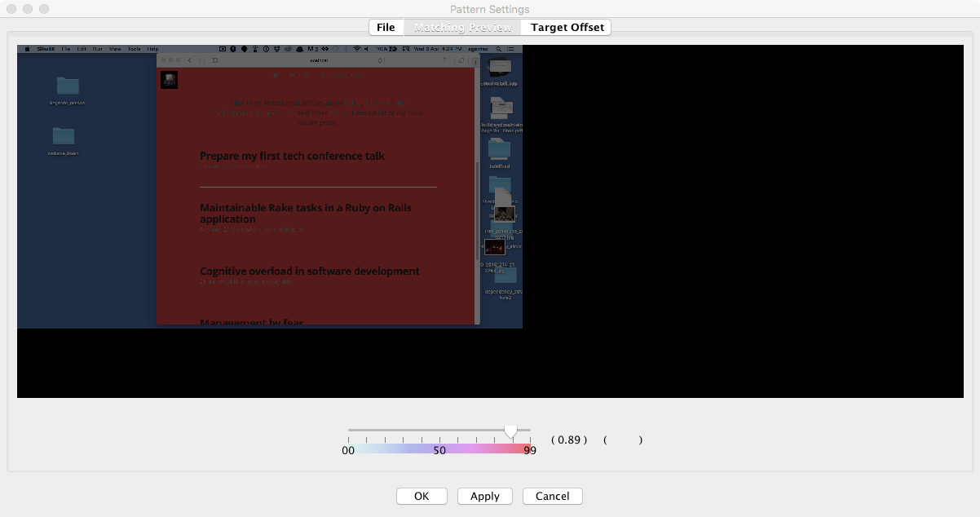Click the browser back arrow in preview

(x=190, y=60)
